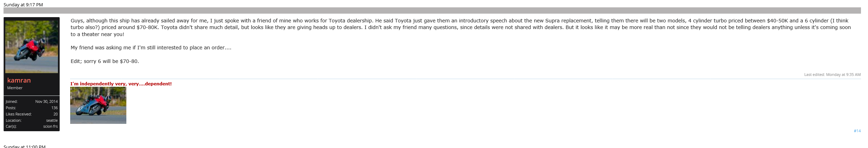Click the join date Nov 30, 2014
The image size is (868, 148).
pyautogui.click(x=46, y=101)
